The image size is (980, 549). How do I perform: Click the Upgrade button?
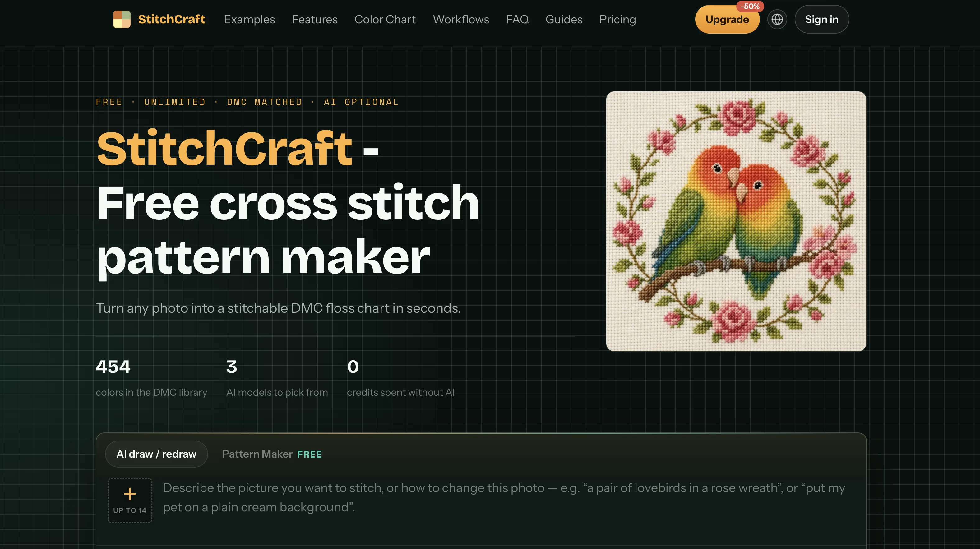727,19
